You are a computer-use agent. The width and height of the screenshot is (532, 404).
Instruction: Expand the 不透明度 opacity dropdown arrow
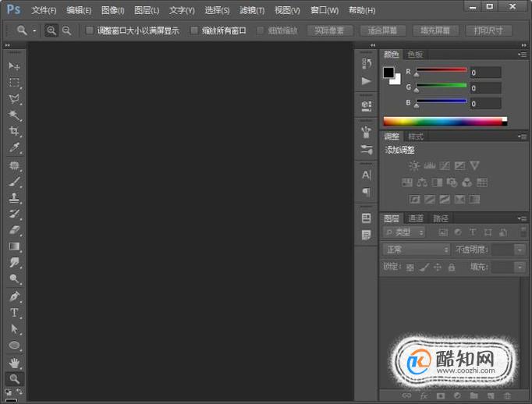point(520,250)
